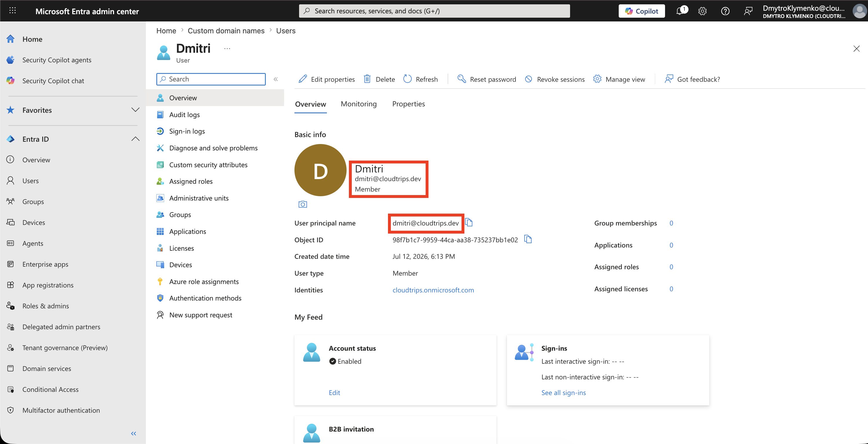868x444 pixels.
Task: Open Manage view in toolbar
Action: point(619,79)
